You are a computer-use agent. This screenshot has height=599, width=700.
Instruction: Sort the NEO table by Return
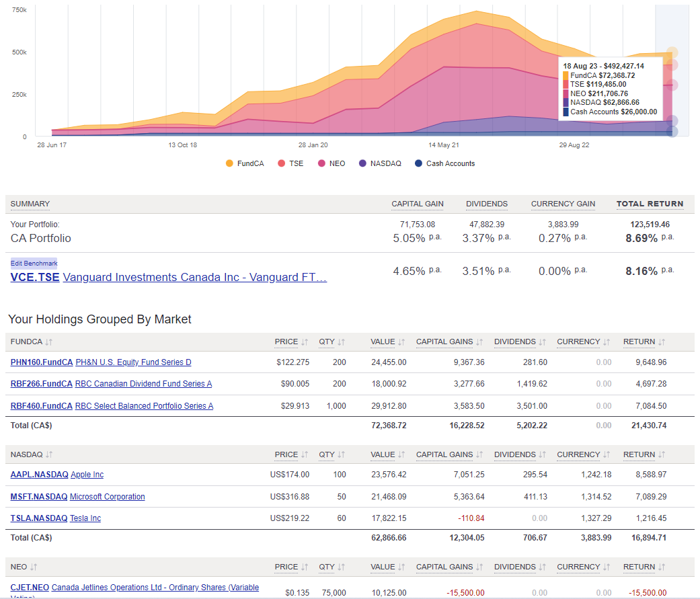(x=662, y=567)
